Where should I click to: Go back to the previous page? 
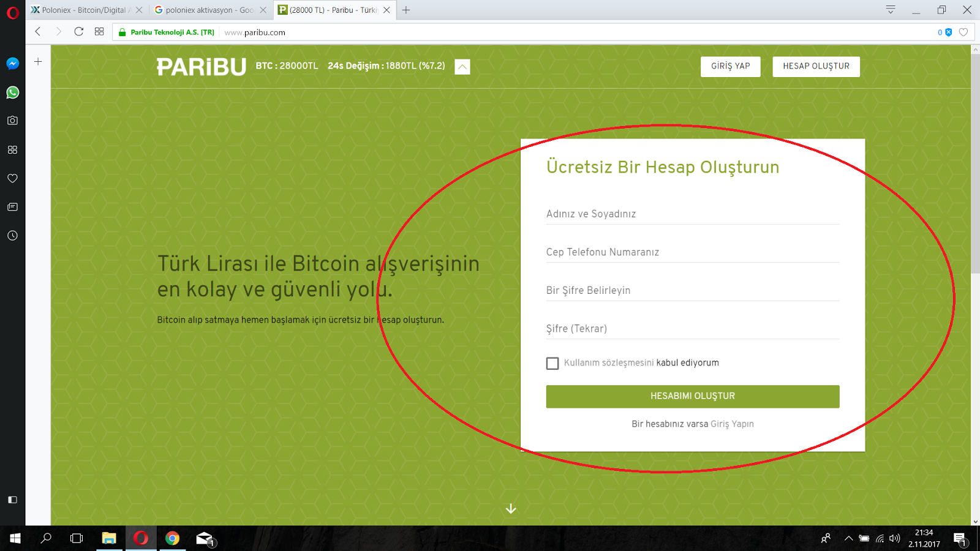pyautogui.click(x=38, y=32)
